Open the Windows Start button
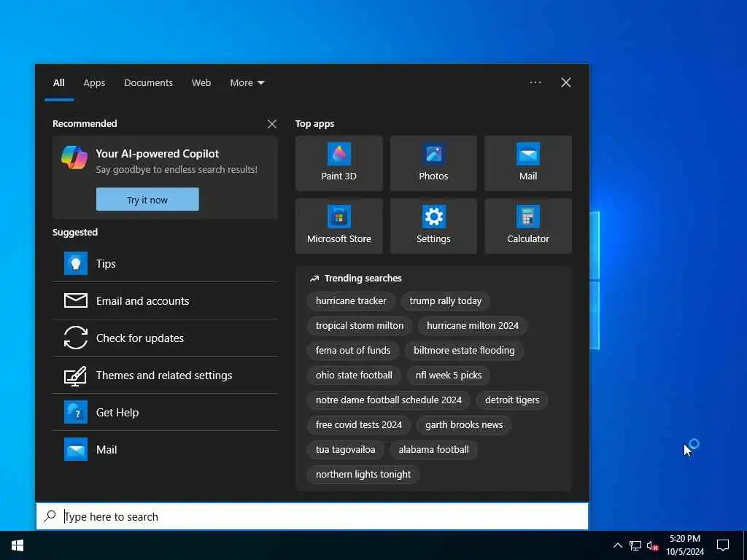This screenshot has width=747, height=560. coord(18,545)
